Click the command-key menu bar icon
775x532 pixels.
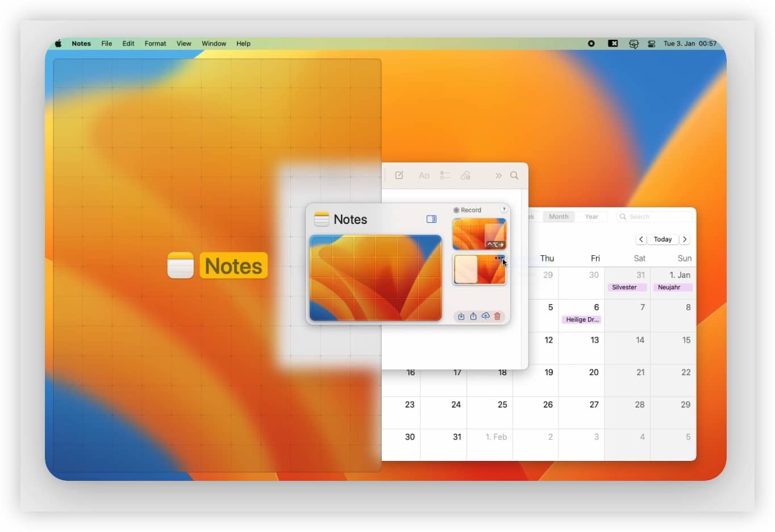[612, 43]
